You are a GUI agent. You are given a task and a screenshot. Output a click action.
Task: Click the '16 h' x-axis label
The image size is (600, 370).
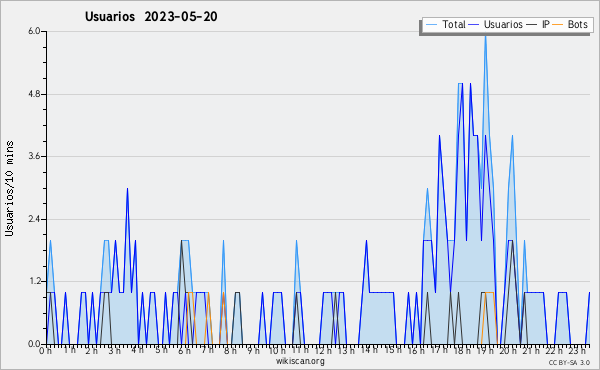pyautogui.click(x=415, y=351)
